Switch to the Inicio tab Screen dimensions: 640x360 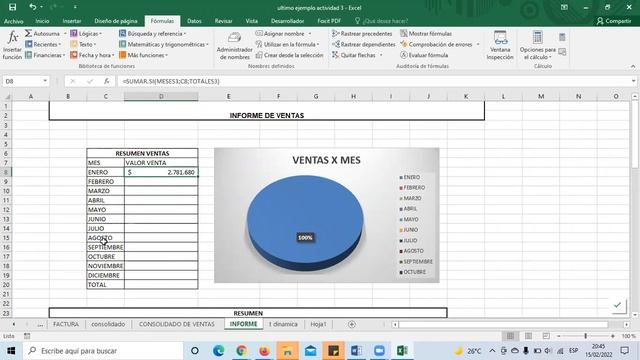[x=42, y=21]
